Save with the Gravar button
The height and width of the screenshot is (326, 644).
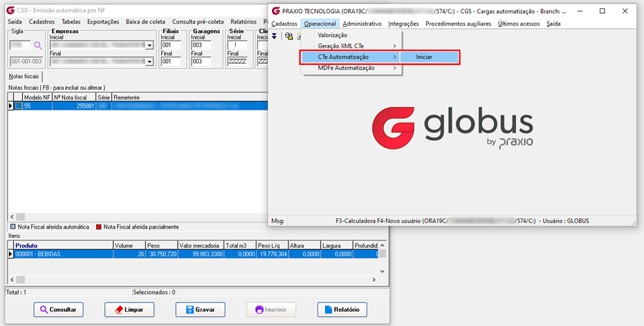click(201, 309)
